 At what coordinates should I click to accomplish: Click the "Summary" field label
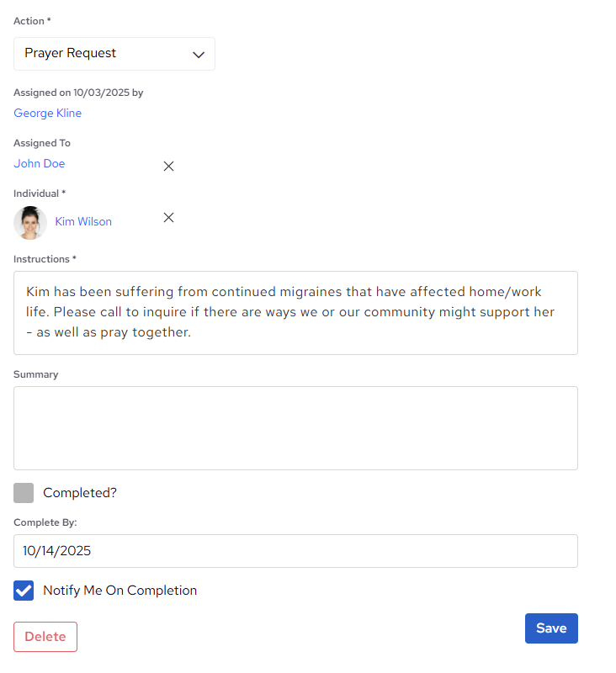(x=36, y=374)
